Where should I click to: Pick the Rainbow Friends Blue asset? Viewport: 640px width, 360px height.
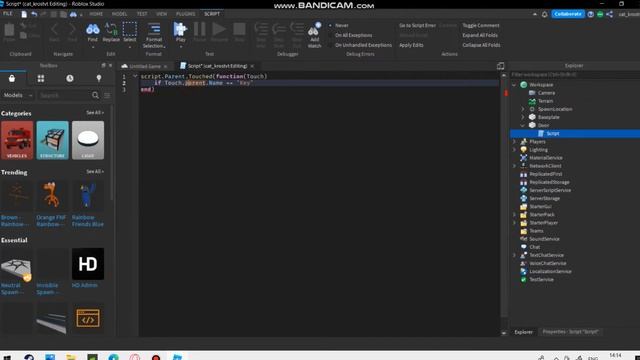click(x=87, y=195)
